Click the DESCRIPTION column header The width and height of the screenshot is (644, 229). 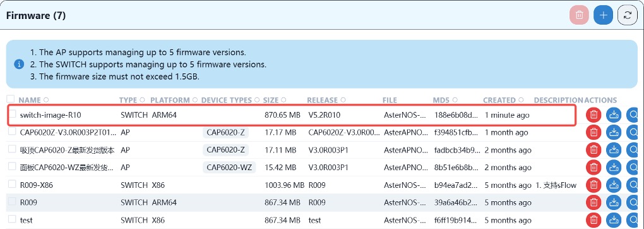click(558, 100)
